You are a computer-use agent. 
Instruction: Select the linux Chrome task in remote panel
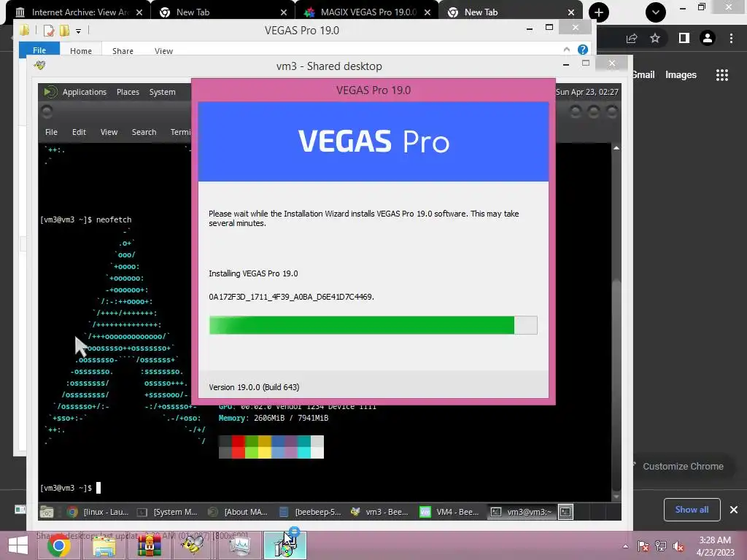pos(98,512)
